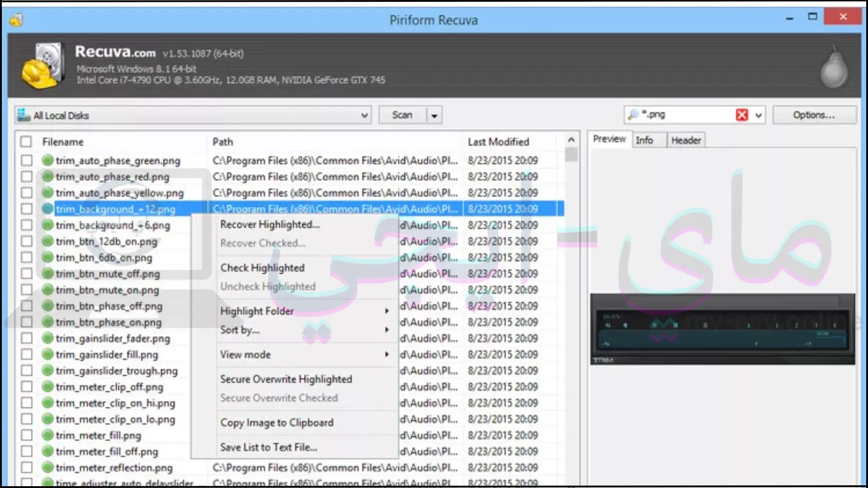
Task: Open Sort by submenu in context menu
Action: pyautogui.click(x=239, y=329)
